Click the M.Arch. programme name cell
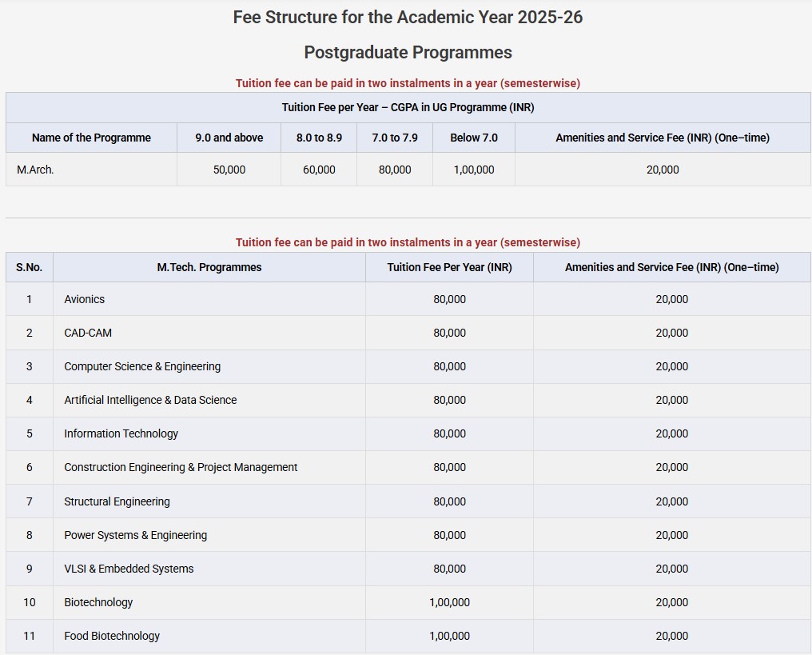Screen dimensions: 812x655 tap(35, 170)
